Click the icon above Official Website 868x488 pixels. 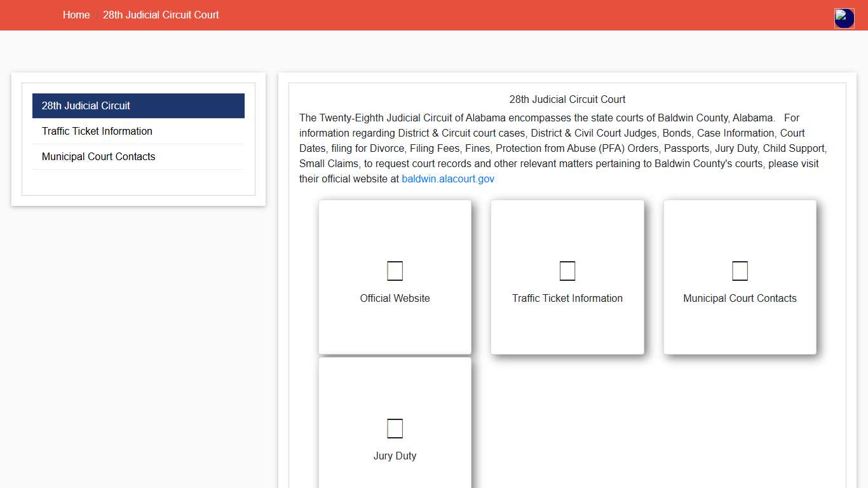point(395,271)
